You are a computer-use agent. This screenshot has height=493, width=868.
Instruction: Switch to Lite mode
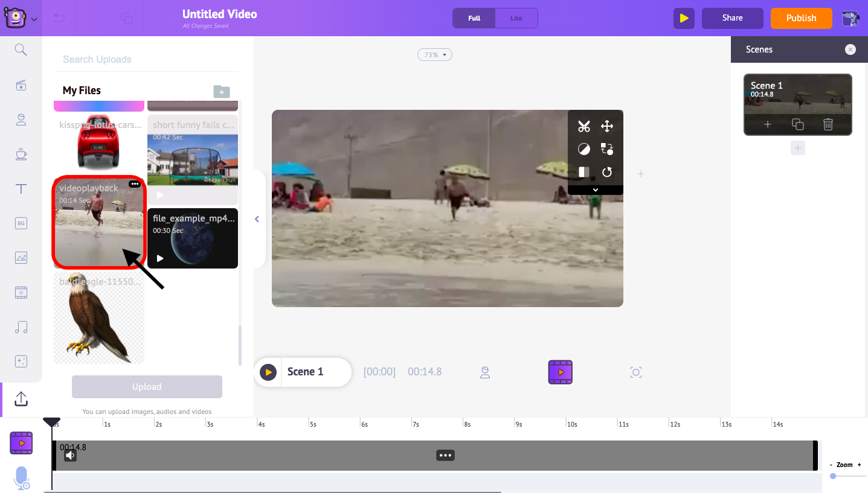516,18
